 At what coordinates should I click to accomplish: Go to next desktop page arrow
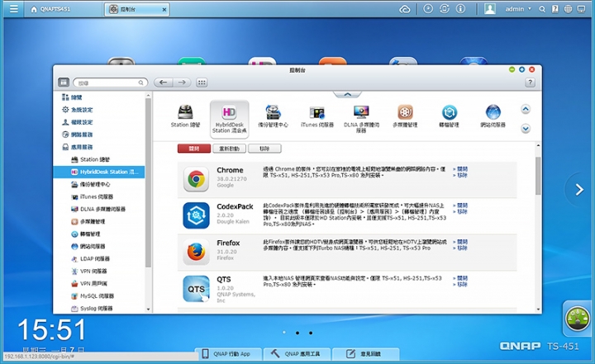[579, 189]
